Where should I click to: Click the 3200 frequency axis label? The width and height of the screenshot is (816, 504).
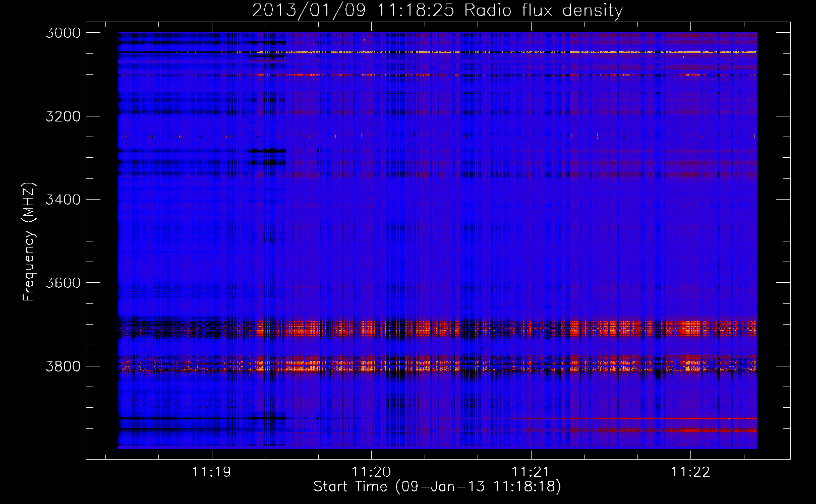tap(63, 116)
